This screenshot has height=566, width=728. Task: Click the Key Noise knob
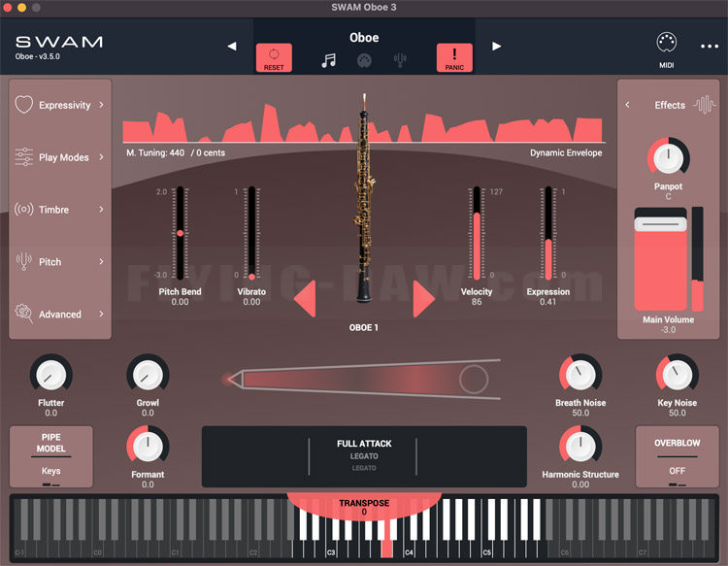pyautogui.click(x=677, y=375)
